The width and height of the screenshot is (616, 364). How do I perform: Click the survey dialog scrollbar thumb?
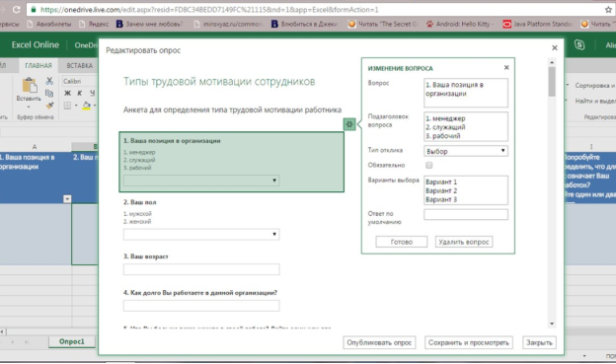pos(552,81)
